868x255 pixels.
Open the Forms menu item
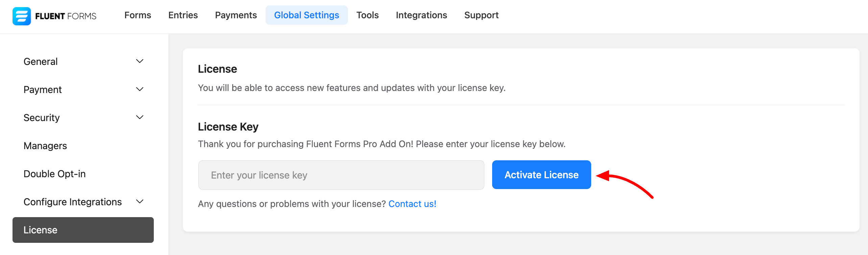[x=138, y=15]
